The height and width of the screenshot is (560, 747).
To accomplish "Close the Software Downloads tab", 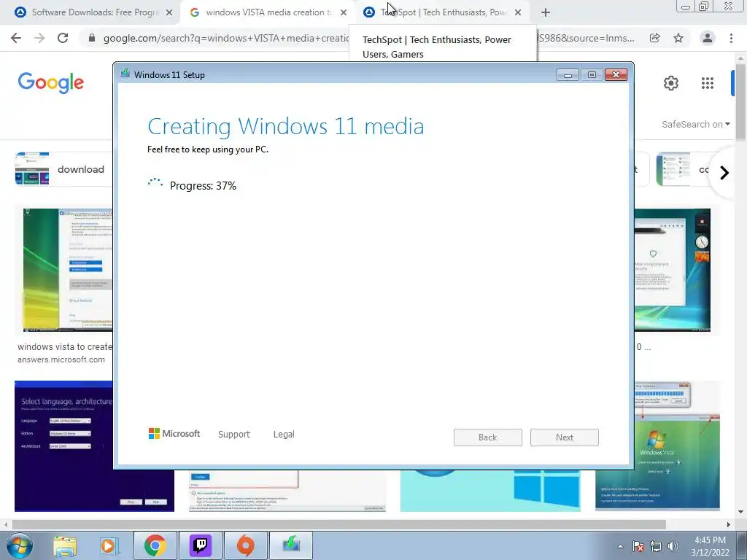I will 169,13.
